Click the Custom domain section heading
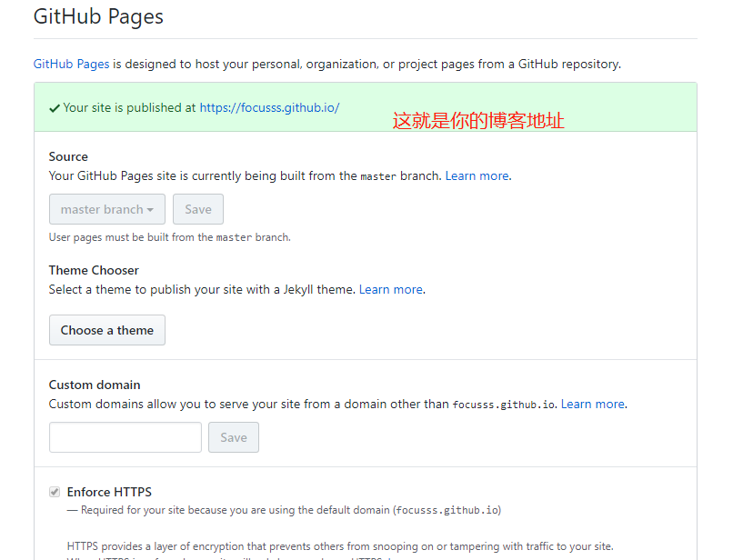This screenshot has width=753, height=560. point(95,385)
